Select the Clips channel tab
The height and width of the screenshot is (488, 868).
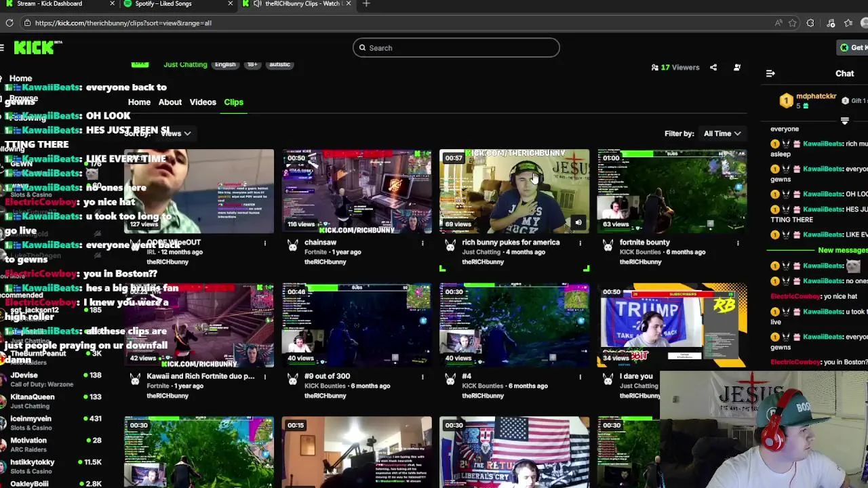tap(233, 102)
